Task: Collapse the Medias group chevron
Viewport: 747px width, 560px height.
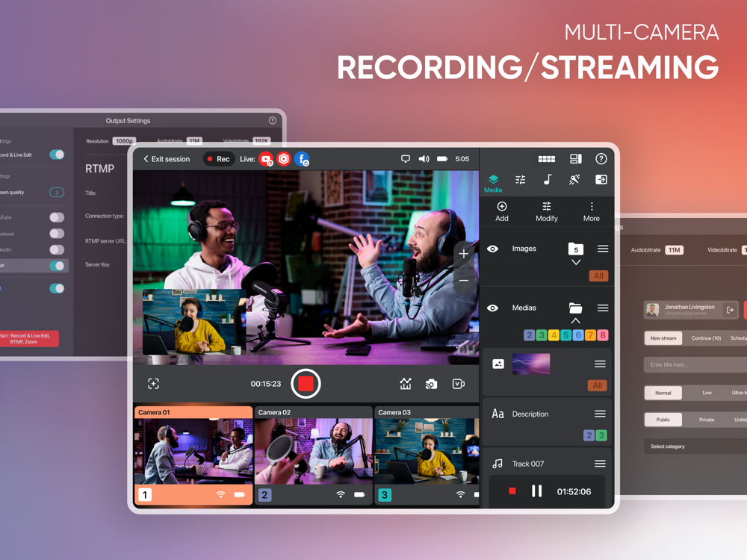Action: [575, 321]
